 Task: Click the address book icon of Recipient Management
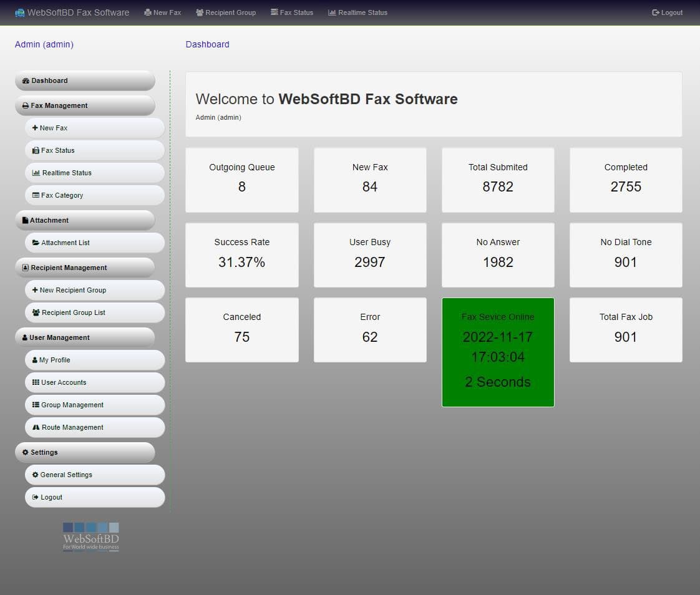tap(26, 268)
